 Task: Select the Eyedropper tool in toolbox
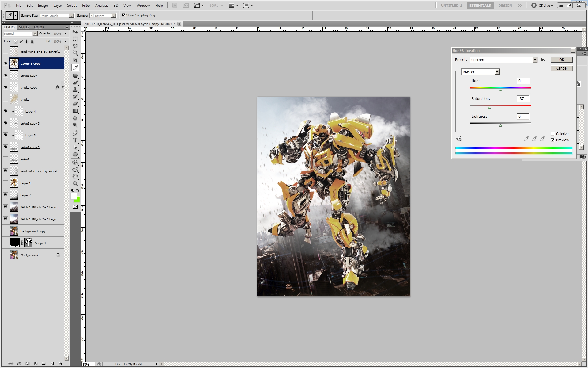click(75, 67)
